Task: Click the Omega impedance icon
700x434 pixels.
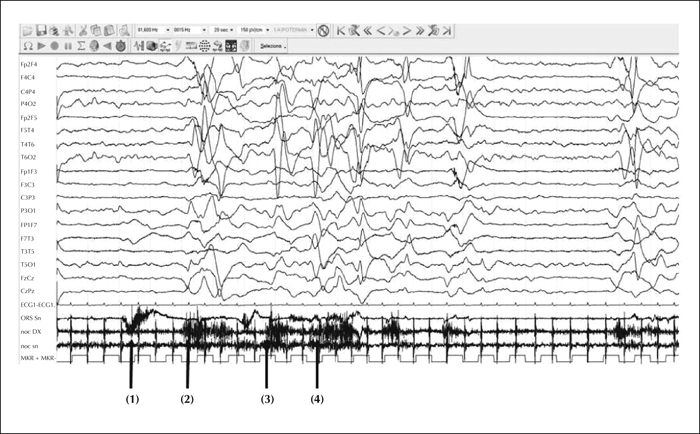Action: point(28,46)
